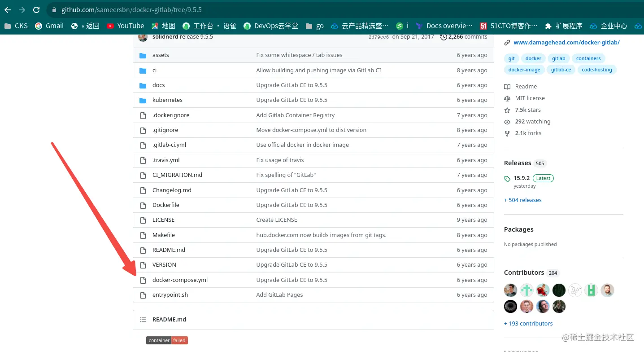Image resolution: width=644 pixels, height=352 pixels.
Task: Click the browser back arrow
Action: 8,10
